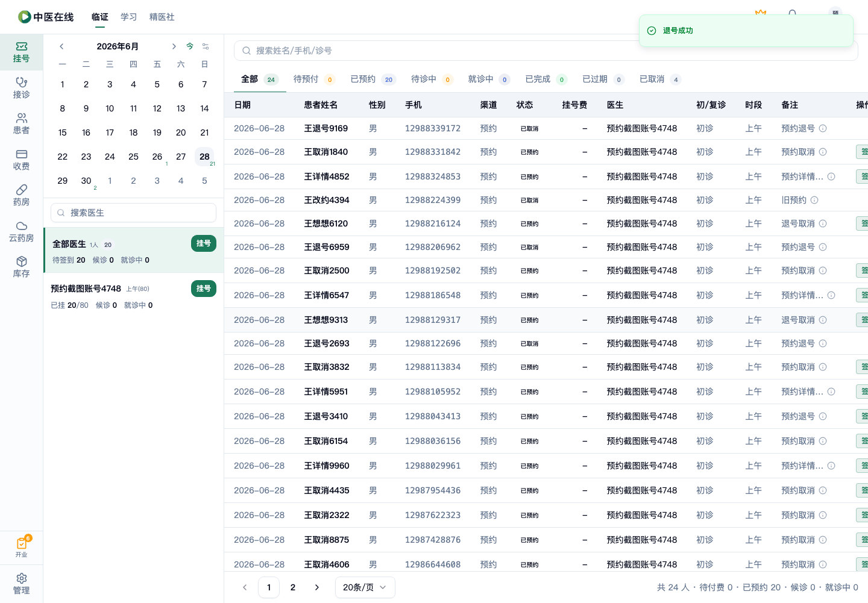Click the 状态 column header
868x603 pixels.
(524, 105)
